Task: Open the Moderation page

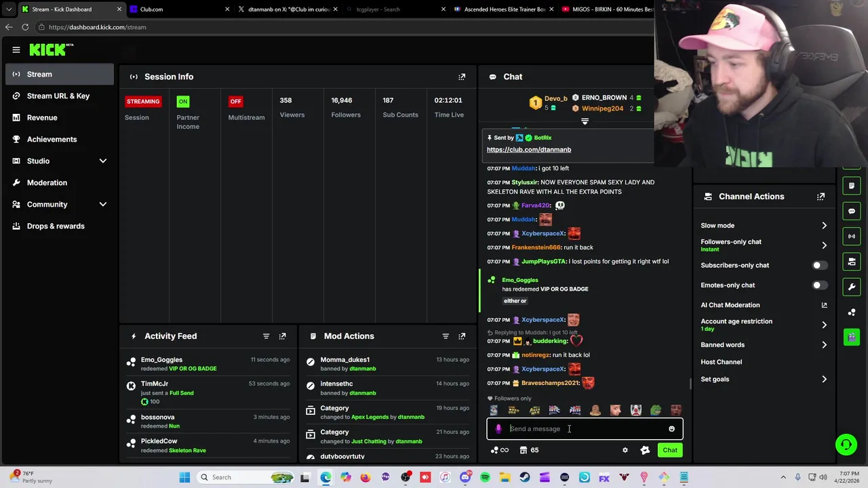Action: 60,182
